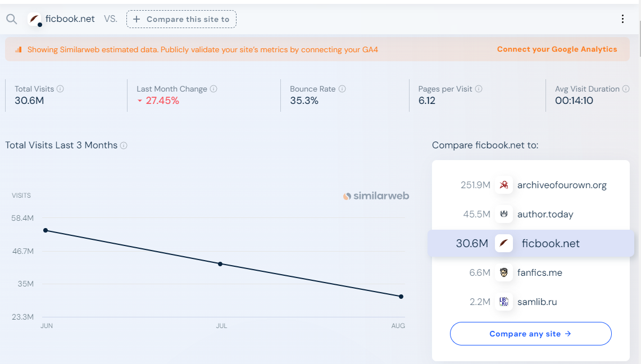
Task: Click the orange bar-chart icon in banner
Action: click(x=19, y=49)
